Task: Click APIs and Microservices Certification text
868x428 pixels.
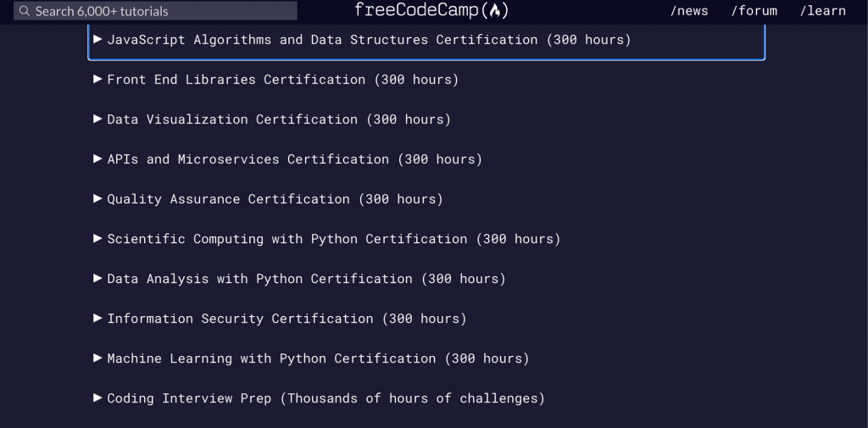Action: point(248,159)
